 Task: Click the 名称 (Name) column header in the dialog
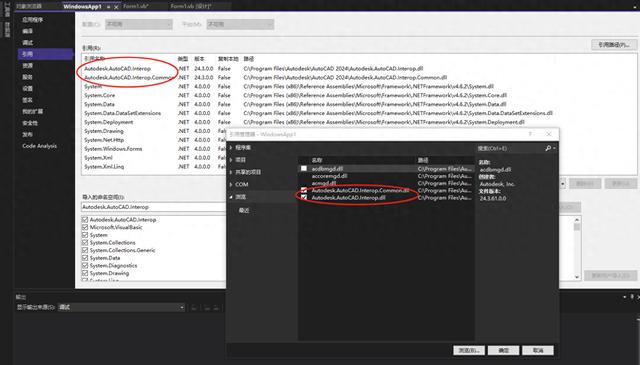(317, 160)
